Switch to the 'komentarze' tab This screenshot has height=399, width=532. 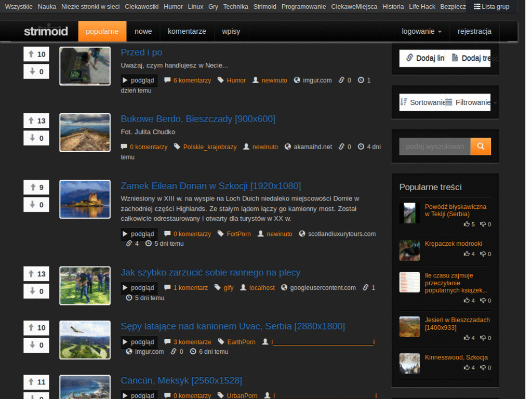[187, 31]
